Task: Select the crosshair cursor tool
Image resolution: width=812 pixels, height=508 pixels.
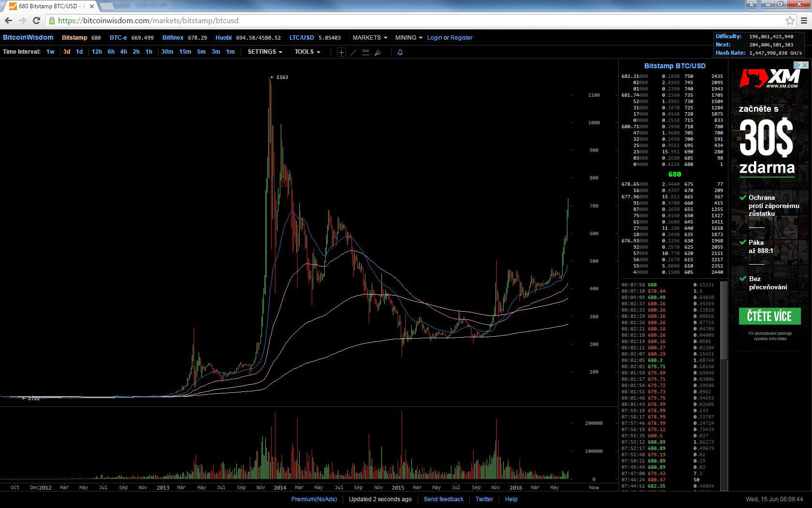Action: tap(341, 52)
